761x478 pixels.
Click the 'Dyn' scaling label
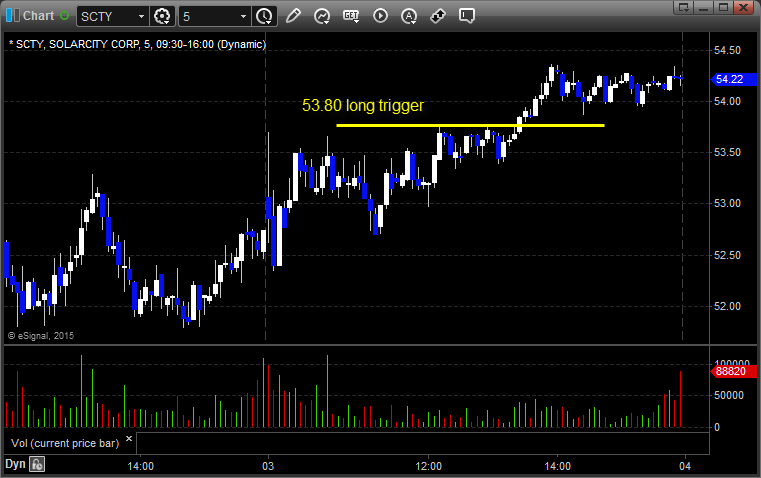click(15, 464)
